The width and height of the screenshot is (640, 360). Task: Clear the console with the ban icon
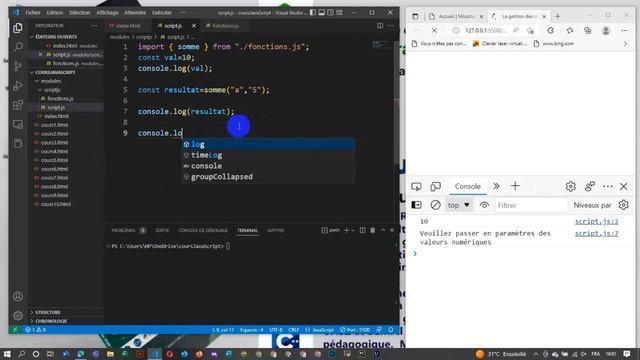pos(435,205)
